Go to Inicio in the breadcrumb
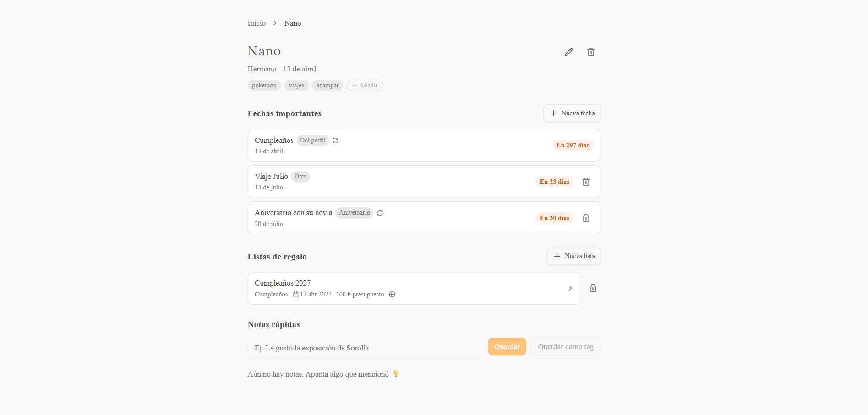868x415 pixels. [257, 23]
